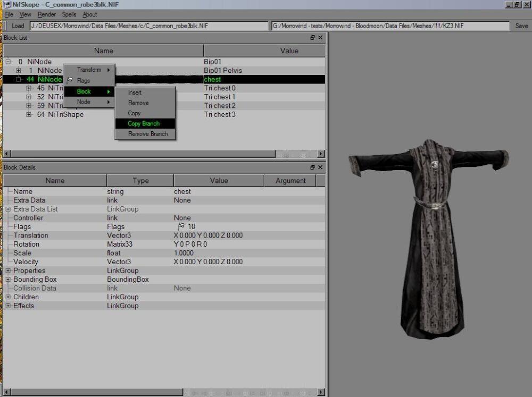The image size is (532, 397).
Task: Close the Block List panel
Action: (x=320, y=38)
